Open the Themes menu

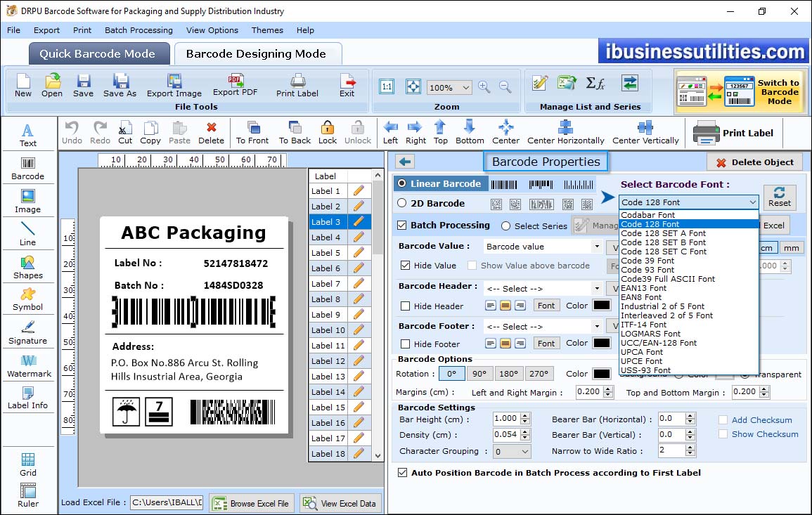pos(267,30)
